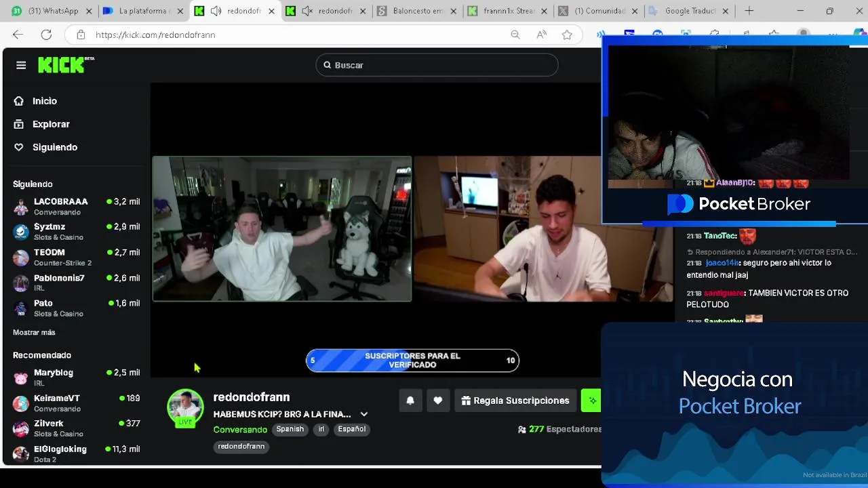Open Syztmz channel avatar
Viewport: 868px width, 488px height.
pos(21,232)
